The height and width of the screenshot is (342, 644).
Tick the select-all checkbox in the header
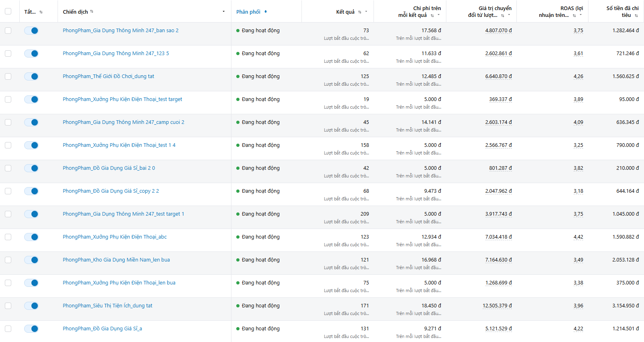pos(8,11)
